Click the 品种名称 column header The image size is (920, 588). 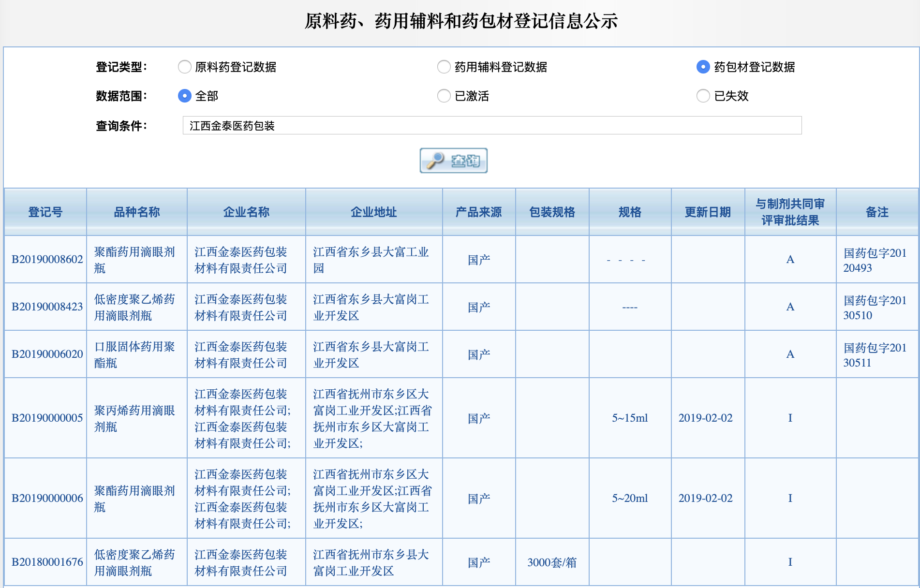pyautogui.click(x=137, y=212)
